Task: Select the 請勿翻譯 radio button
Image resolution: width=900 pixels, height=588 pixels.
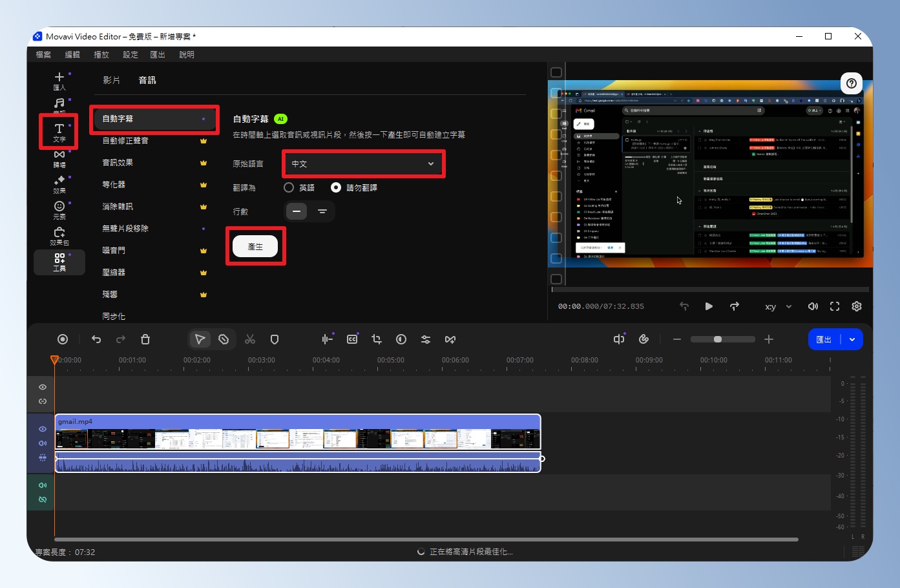Action: 336,187
